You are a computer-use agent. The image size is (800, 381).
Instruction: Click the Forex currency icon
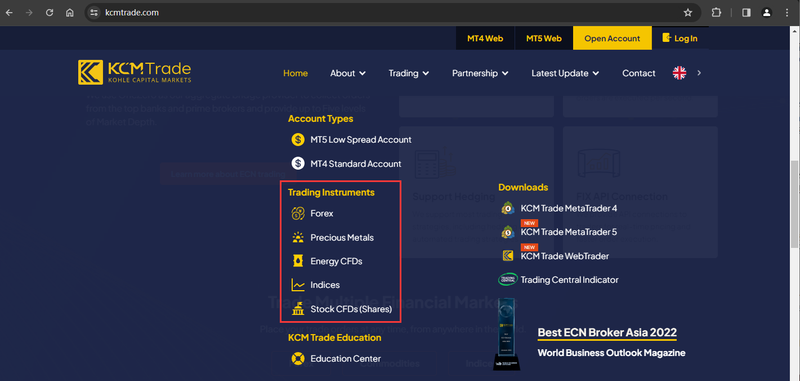(297, 213)
